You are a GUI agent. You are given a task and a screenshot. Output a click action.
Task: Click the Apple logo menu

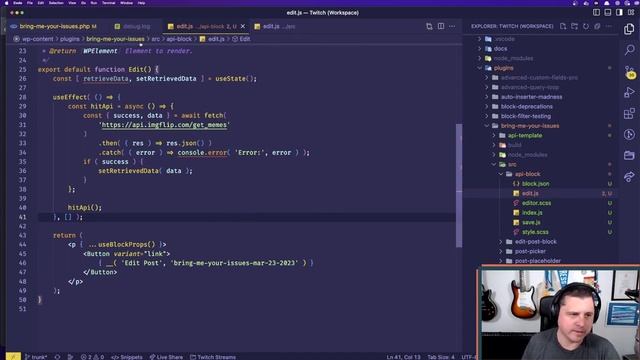[x=7, y=3]
